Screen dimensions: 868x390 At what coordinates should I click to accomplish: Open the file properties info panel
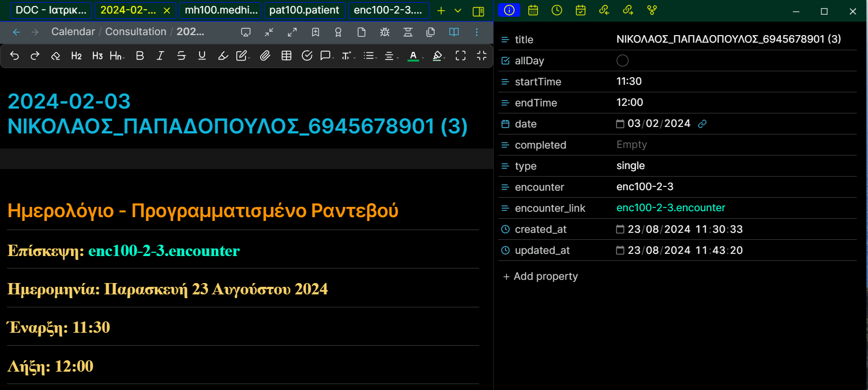pos(509,10)
